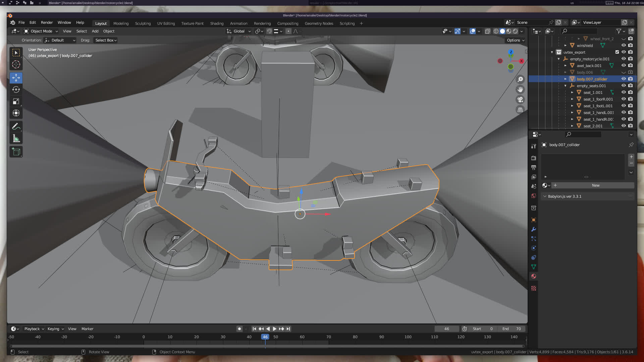The image size is (644, 362).
Task: Open the viewport Options button
Action: (x=516, y=40)
